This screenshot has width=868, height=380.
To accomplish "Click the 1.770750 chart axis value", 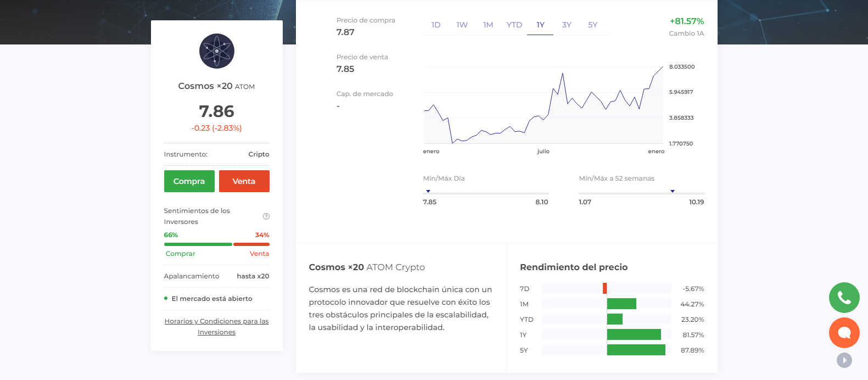I will pos(681,144).
